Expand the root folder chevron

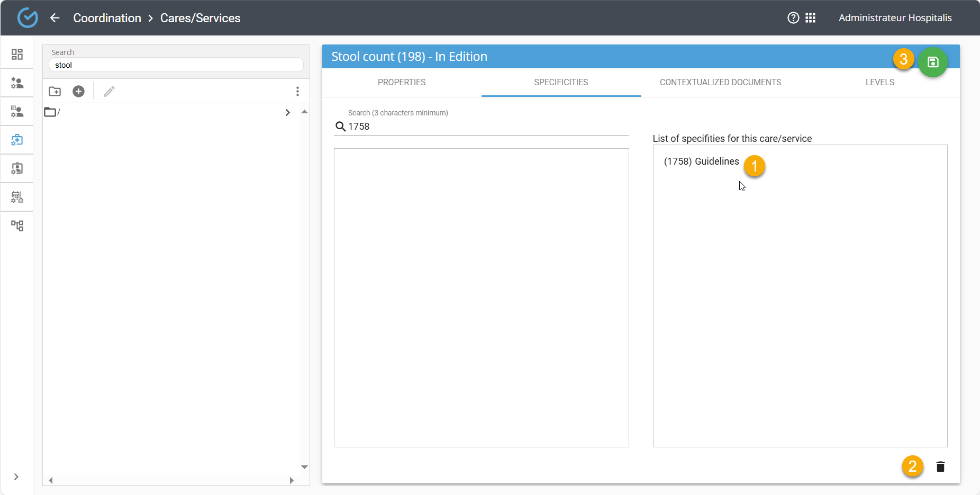tap(287, 112)
